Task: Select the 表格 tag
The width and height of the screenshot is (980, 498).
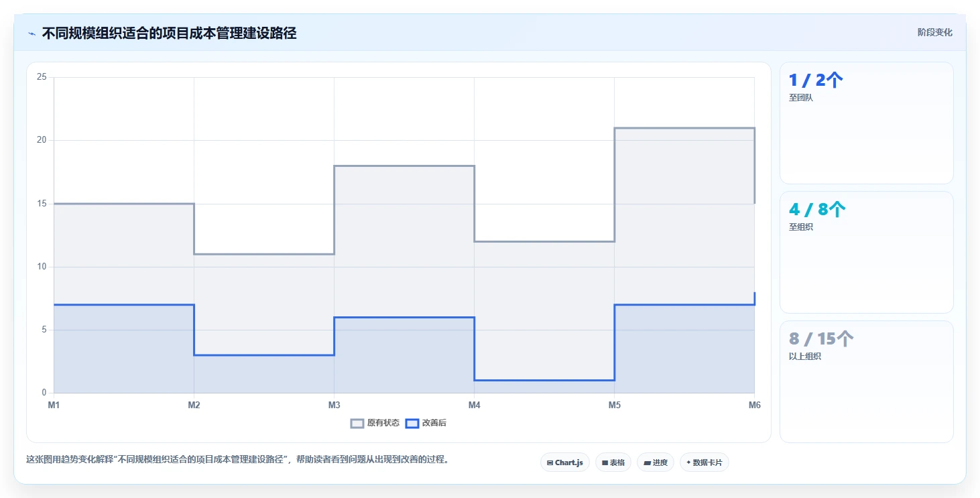Action: [x=613, y=462]
